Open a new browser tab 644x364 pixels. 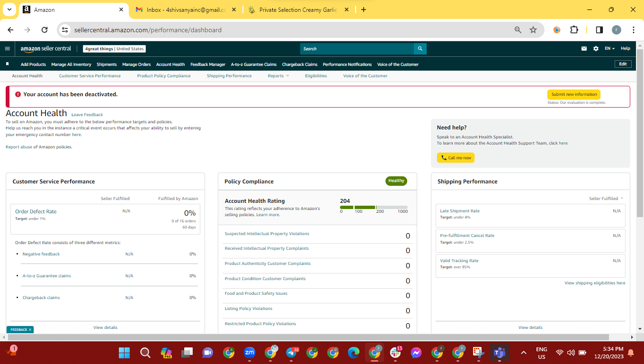(x=364, y=9)
